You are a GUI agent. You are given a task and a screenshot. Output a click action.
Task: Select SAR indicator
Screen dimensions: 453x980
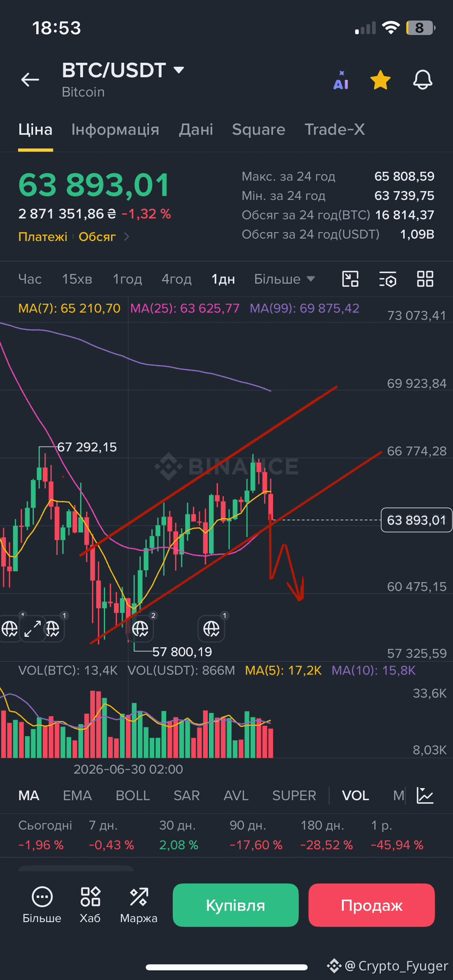tap(187, 796)
